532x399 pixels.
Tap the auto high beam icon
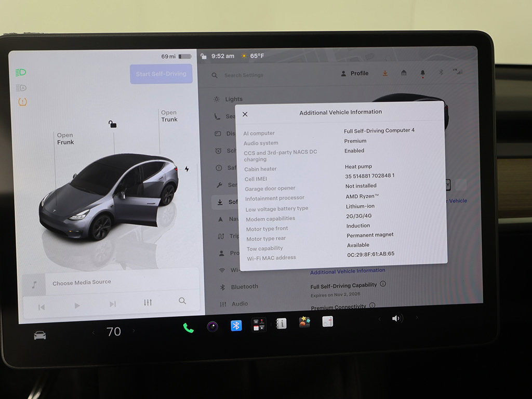pyautogui.click(x=21, y=88)
